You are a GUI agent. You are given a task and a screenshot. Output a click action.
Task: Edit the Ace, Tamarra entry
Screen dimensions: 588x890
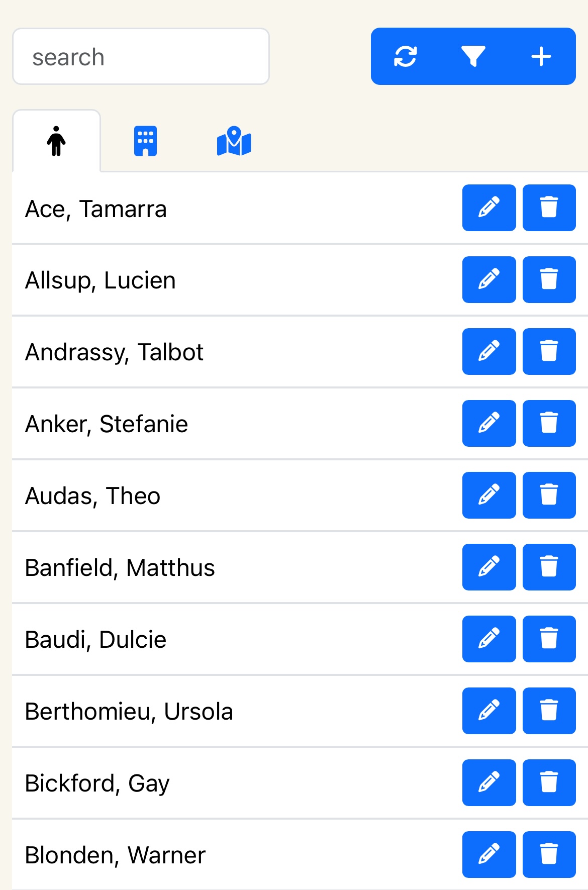point(489,208)
